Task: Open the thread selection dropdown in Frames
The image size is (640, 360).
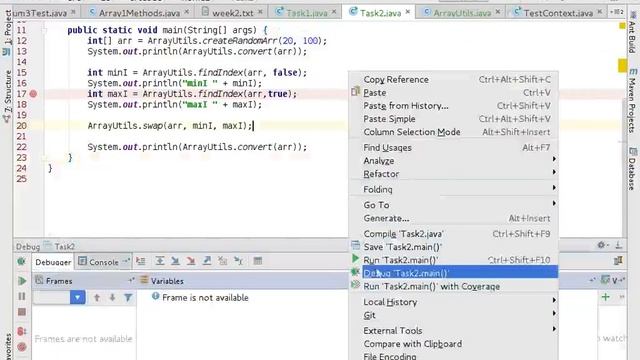Action: (x=77, y=297)
